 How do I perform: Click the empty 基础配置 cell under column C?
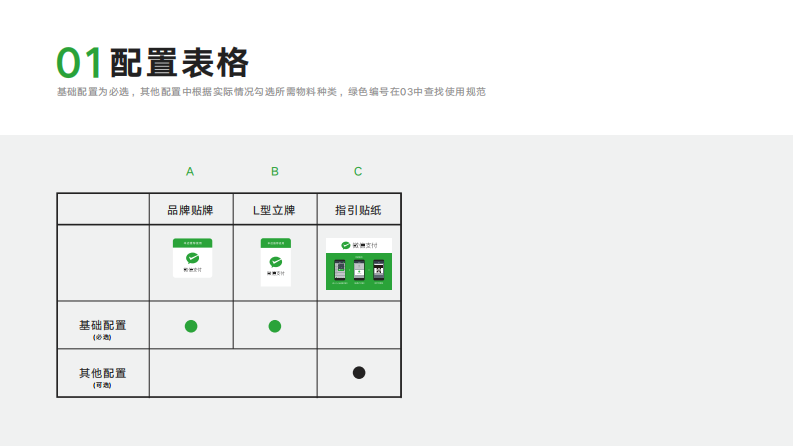coord(359,326)
